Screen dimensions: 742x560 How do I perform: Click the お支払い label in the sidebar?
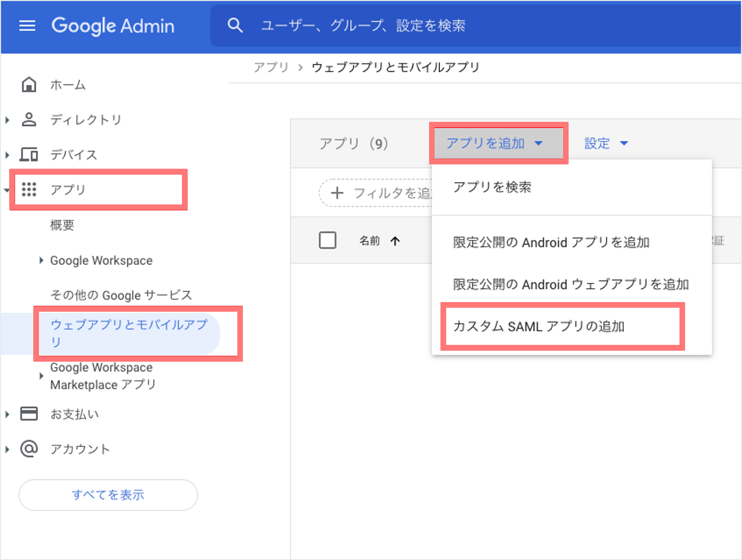[x=74, y=414]
